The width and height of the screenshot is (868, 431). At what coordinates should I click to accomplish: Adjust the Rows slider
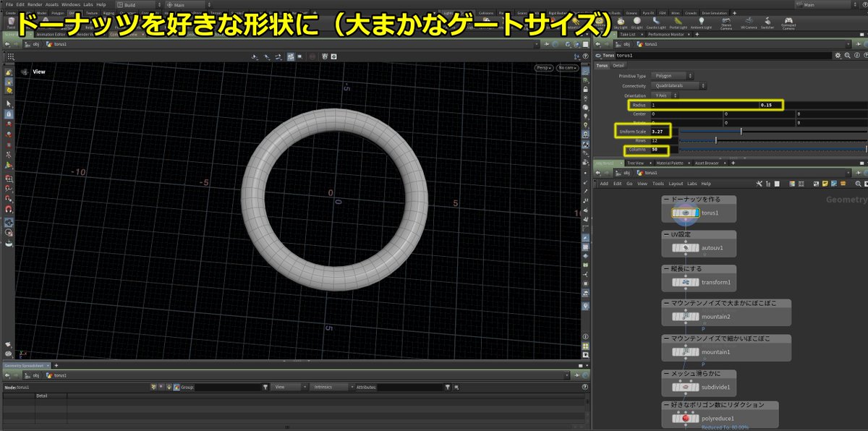coord(773,140)
